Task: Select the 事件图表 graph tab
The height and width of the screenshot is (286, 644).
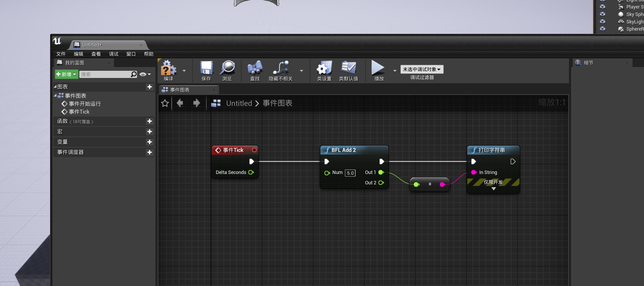Action: tap(189, 90)
